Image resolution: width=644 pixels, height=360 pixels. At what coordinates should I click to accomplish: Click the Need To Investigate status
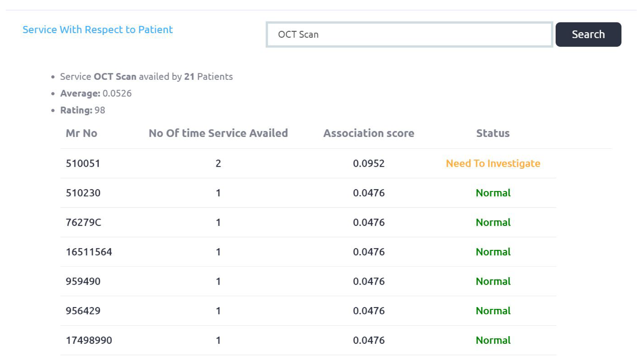coord(493,163)
